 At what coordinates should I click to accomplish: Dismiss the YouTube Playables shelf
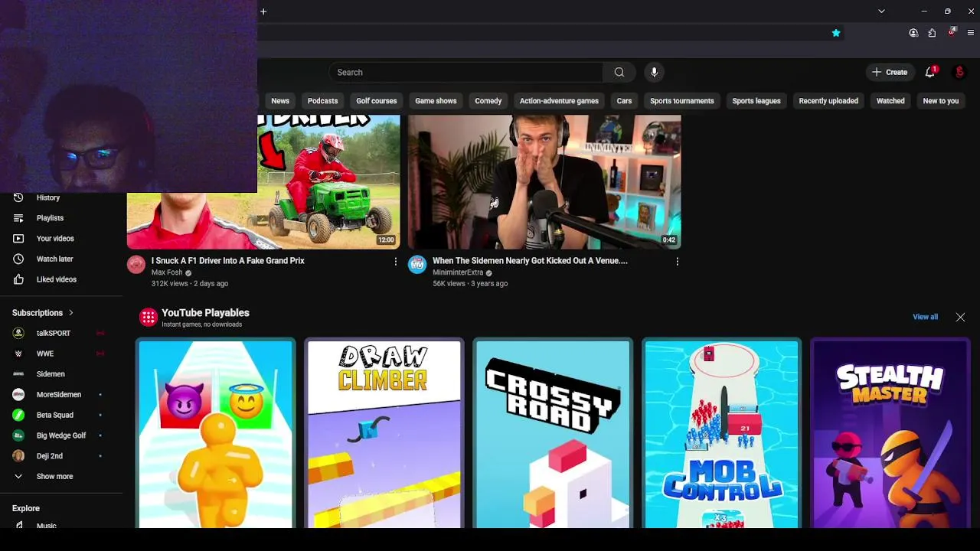click(x=960, y=317)
